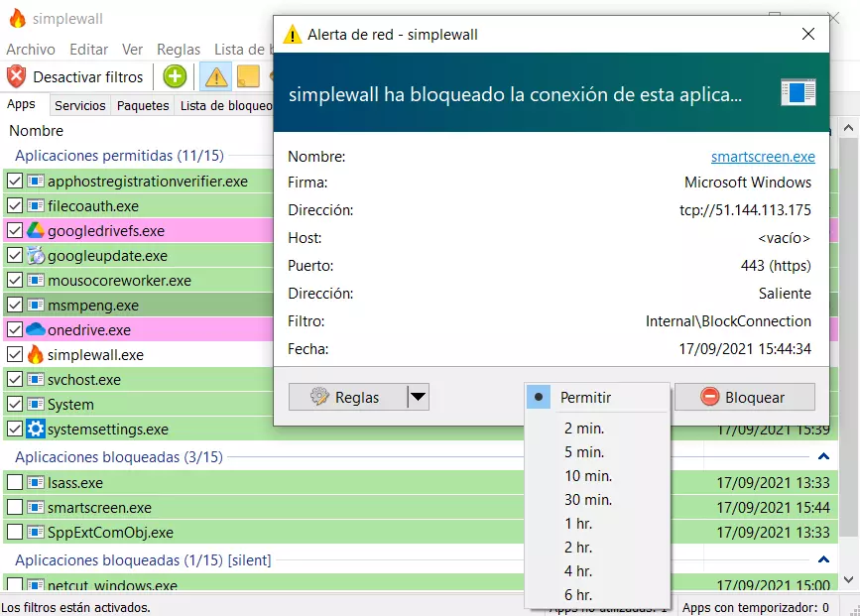Viewport: 860px width, 616px height.
Task: Click the mousocoreworker.exe file icon
Action: click(36, 281)
